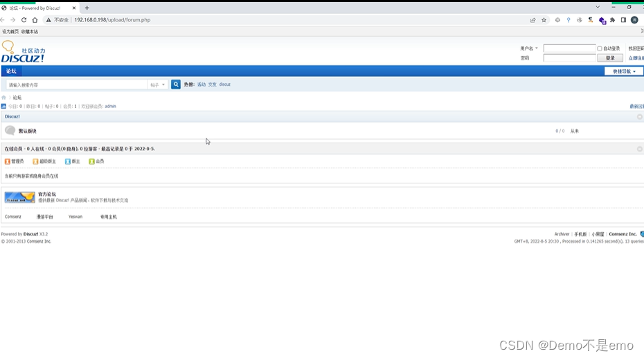The width and height of the screenshot is (644, 358).
Task: Click the 活动 hot search link
Action: (x=202, y=84)
